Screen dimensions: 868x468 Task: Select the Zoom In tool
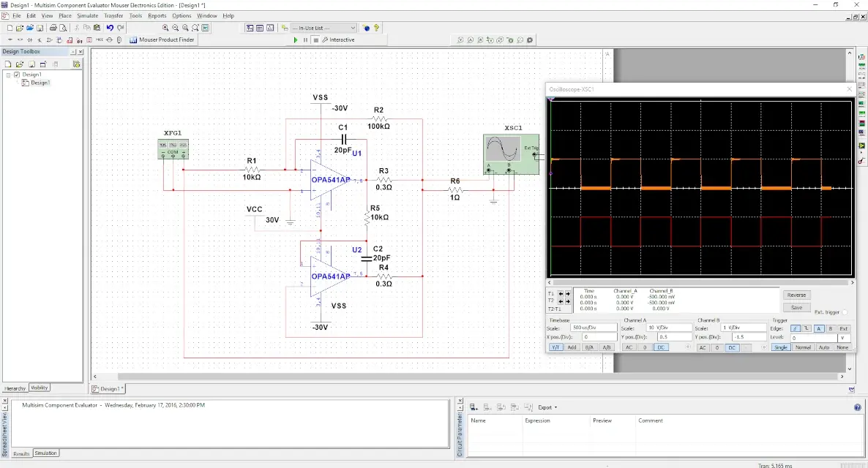click(x=165, y=28)
